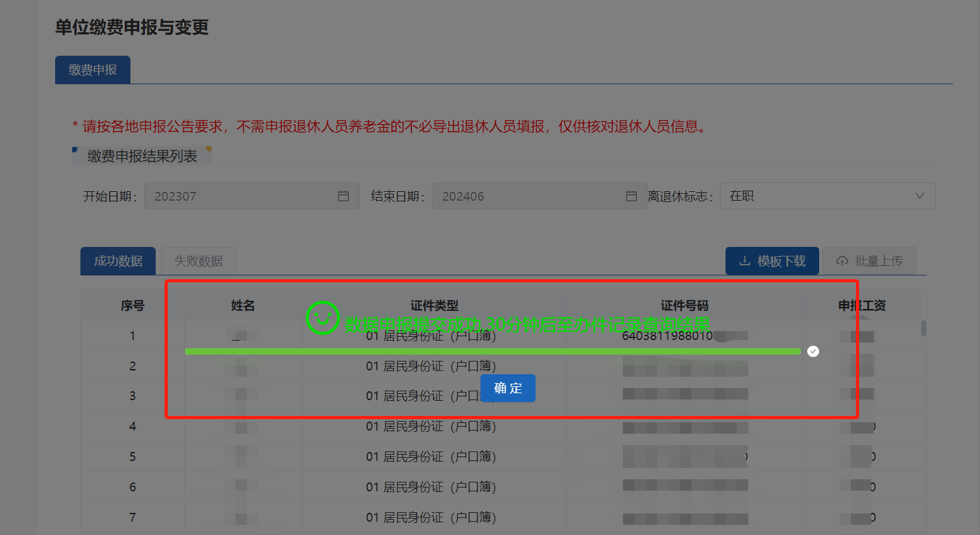
Task: Click the start date field showing 202307
Action: [x=252, y=196]
